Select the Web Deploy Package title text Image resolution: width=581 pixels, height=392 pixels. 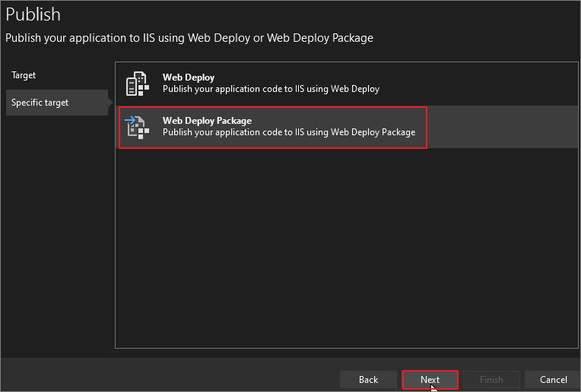click(x=207, y=121)
